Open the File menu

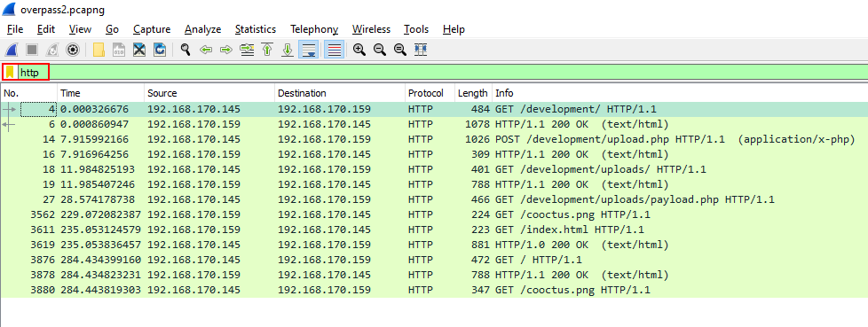click(x=15, y=29)
